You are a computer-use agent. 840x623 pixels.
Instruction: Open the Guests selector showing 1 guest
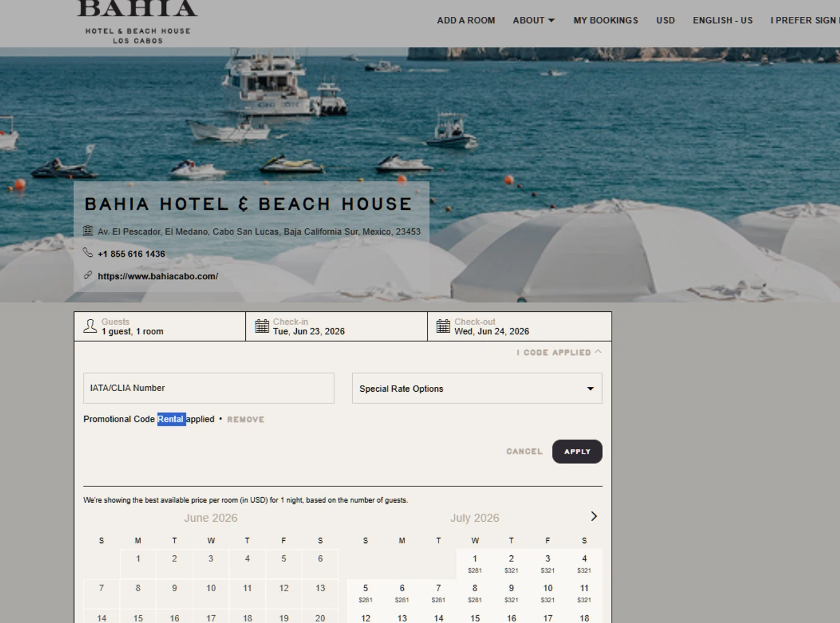[160, 326]
